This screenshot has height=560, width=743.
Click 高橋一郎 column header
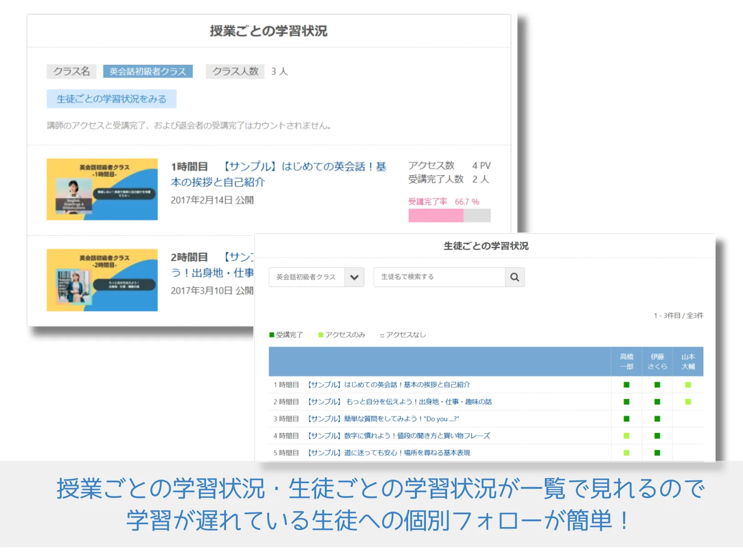[626, 362]
